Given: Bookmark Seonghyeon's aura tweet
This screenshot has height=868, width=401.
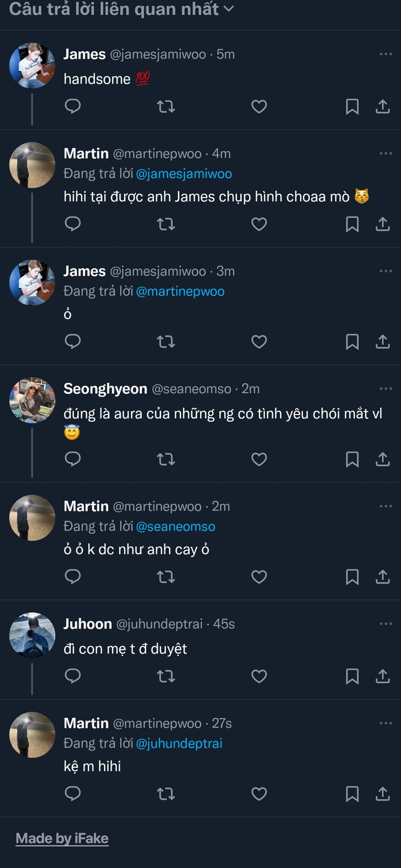Looking at the screenshot, I should click(352, 459).
